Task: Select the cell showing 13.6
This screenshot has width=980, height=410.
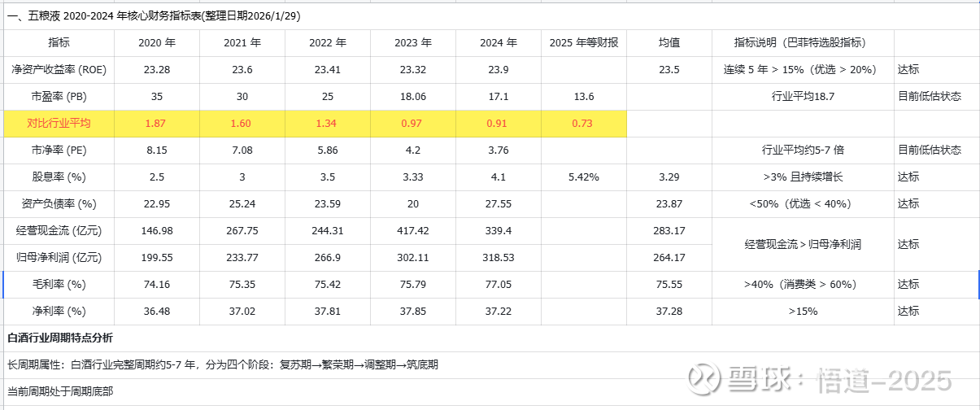Action: pos(584,97)
